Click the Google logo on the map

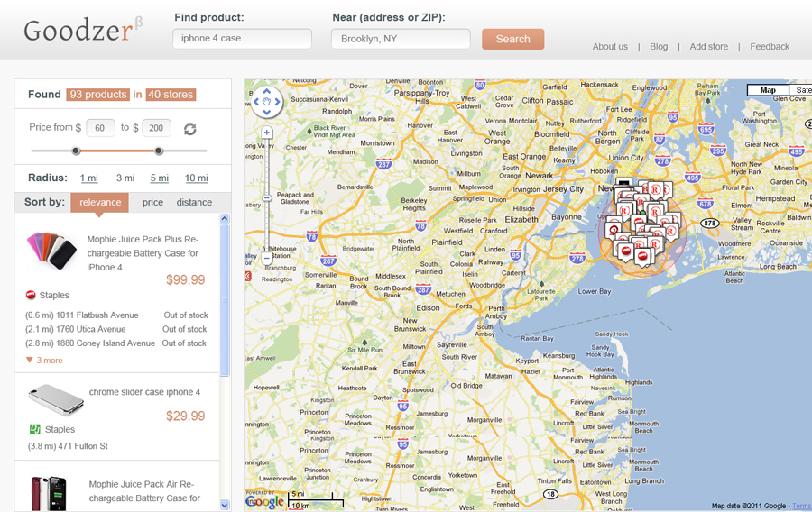click(265, 500)
